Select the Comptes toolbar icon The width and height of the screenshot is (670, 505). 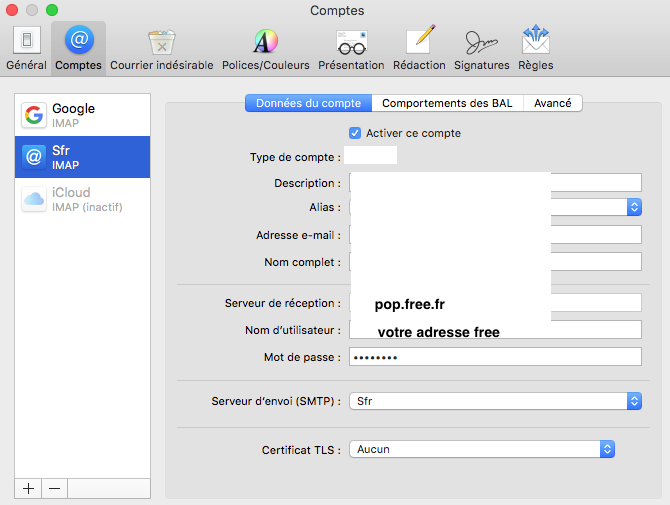point(78,49)
